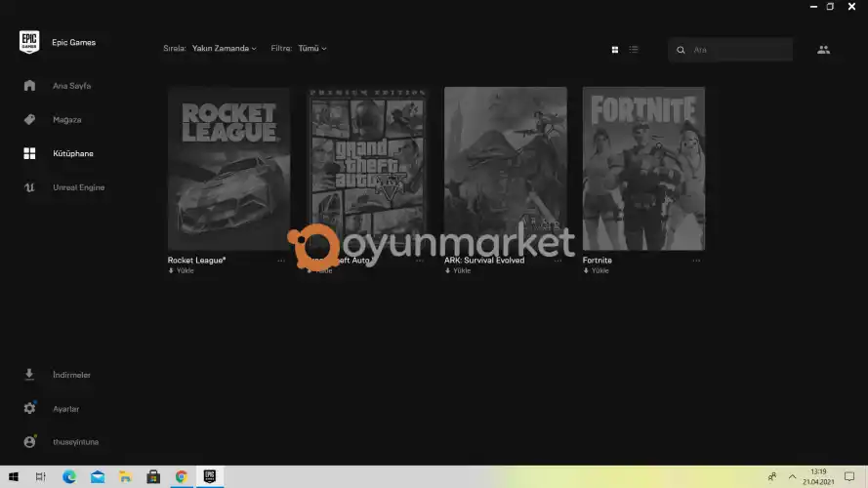Select the Grand Theft Auto V cover
Viewport: 868px width, 488px height.
coord(367,166)
